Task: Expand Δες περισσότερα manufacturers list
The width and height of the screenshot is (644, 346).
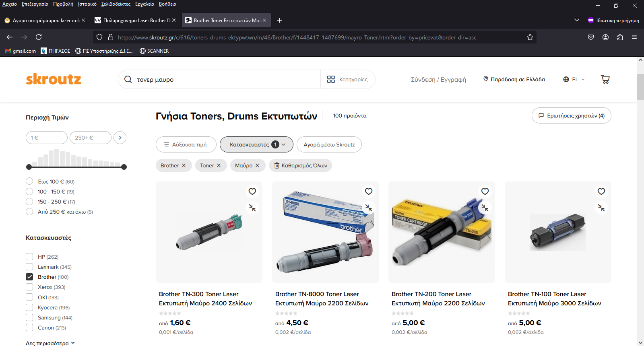Action: click(50, 343)
